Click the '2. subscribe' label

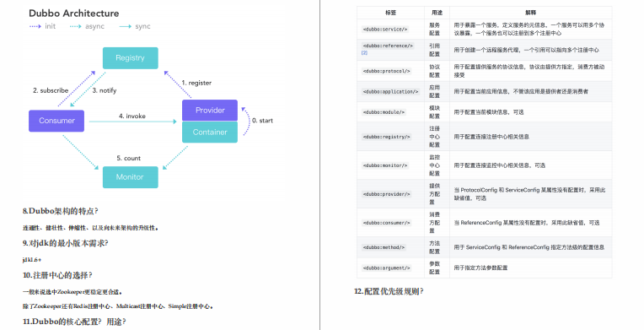pos(51,90)
